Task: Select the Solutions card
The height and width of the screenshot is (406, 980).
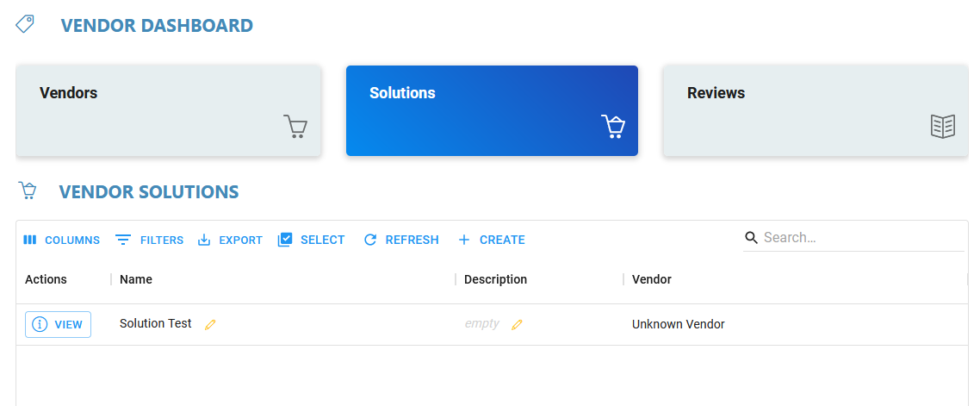Action: tap(492, 111)
